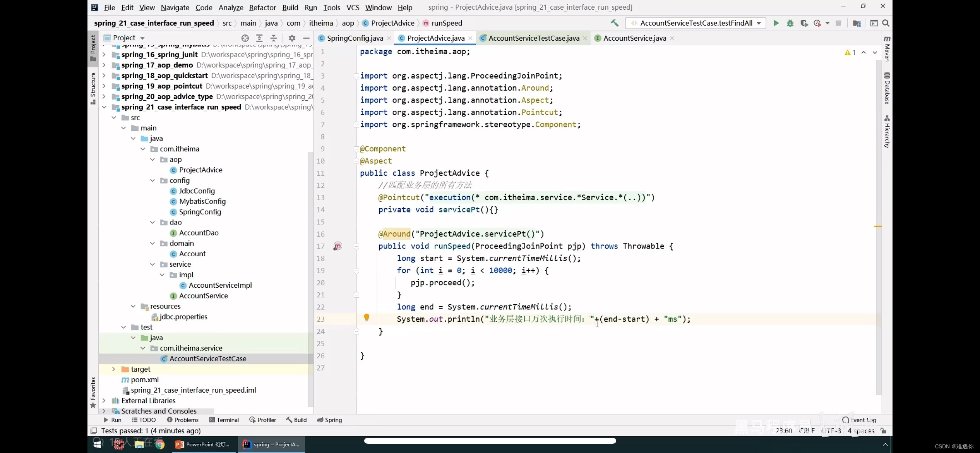Viewport: 980px width, 453px height.
Task: Open the profiler run options dropdown arrow
Action: point(828,23)
